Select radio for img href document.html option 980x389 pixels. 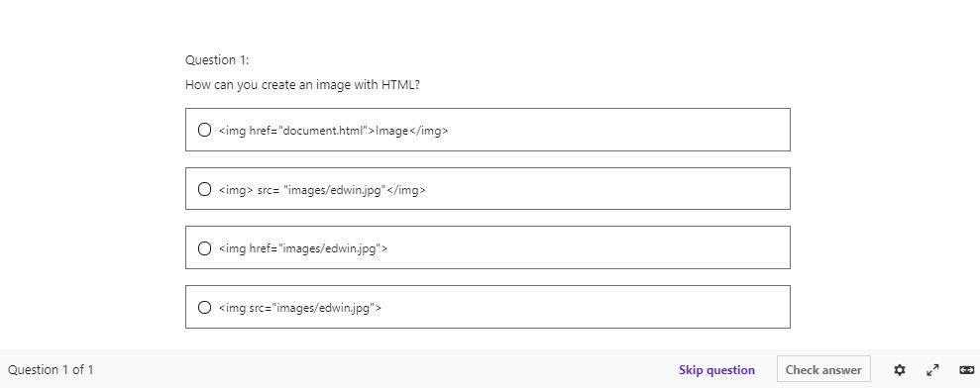[204, 130]
